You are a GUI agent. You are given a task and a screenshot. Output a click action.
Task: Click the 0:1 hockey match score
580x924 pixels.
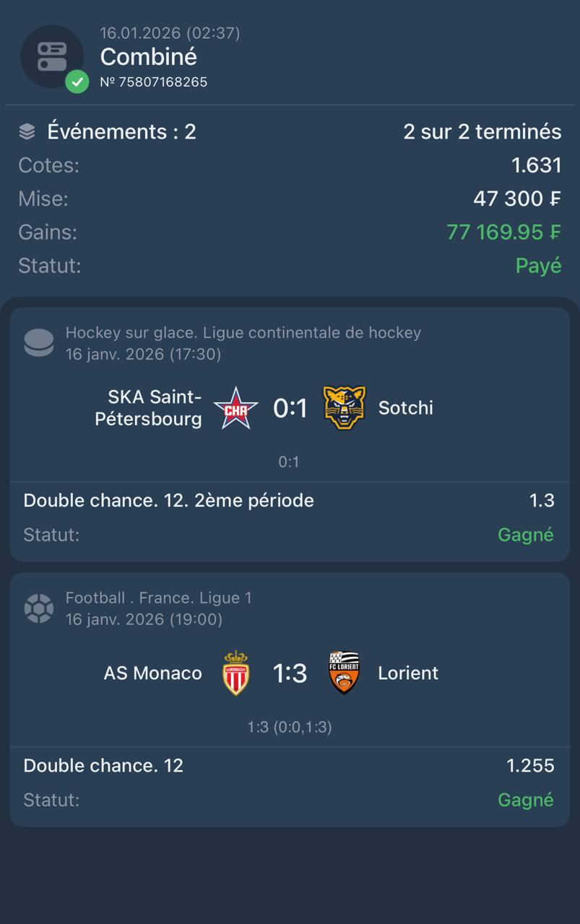click(290, 409)
